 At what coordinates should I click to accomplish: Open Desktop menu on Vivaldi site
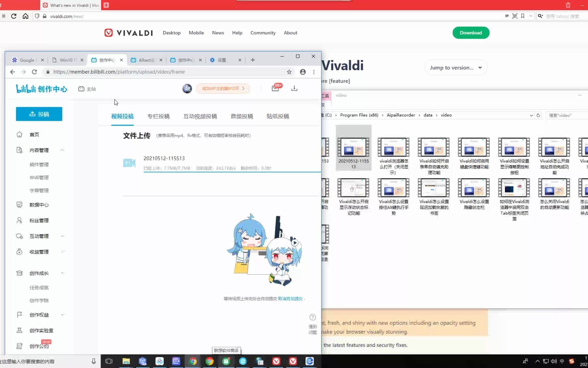[171, 33]
